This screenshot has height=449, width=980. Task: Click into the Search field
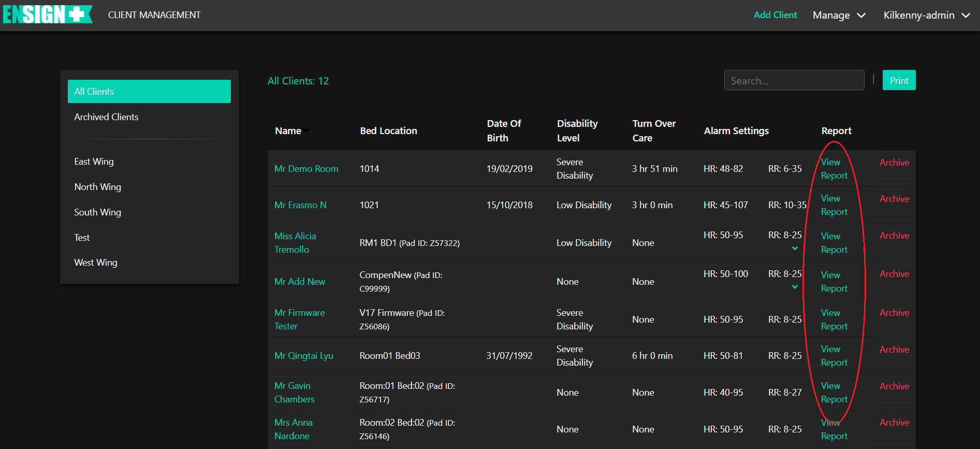[794, 81]
